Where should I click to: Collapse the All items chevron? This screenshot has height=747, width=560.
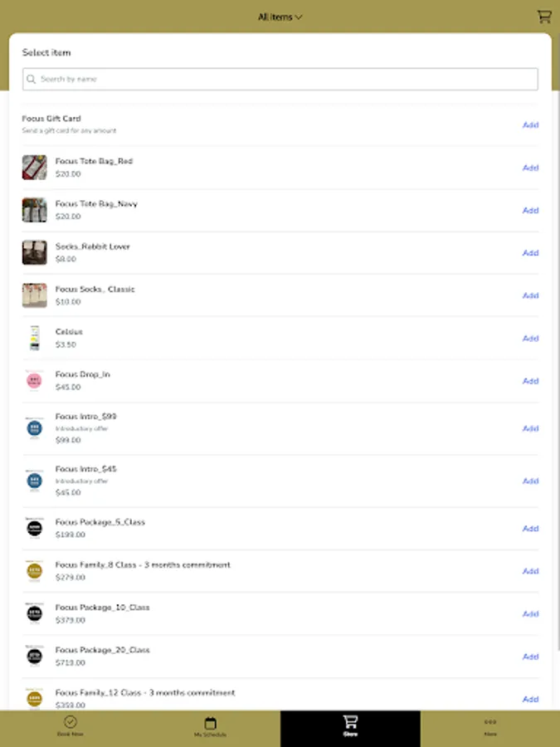[x=300, y=16]
